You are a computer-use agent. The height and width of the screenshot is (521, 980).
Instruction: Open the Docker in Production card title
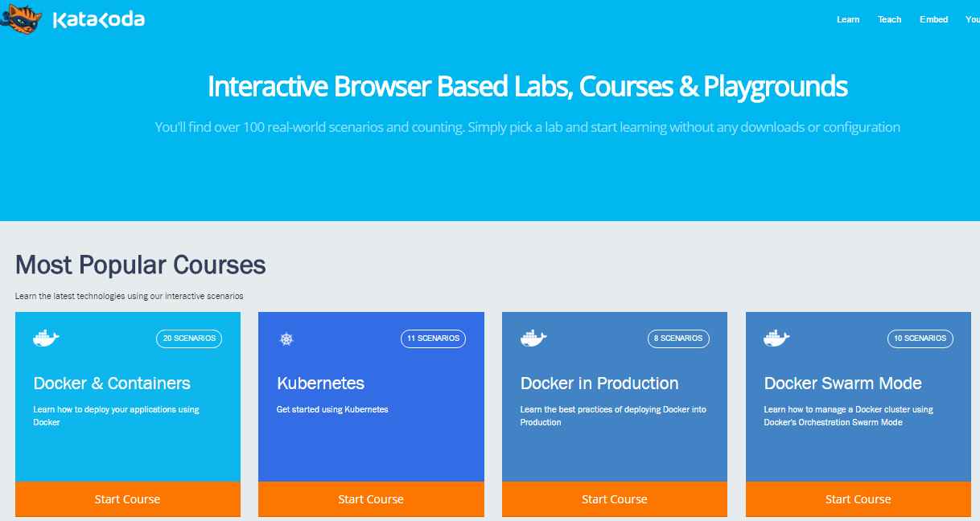point(599,384)
